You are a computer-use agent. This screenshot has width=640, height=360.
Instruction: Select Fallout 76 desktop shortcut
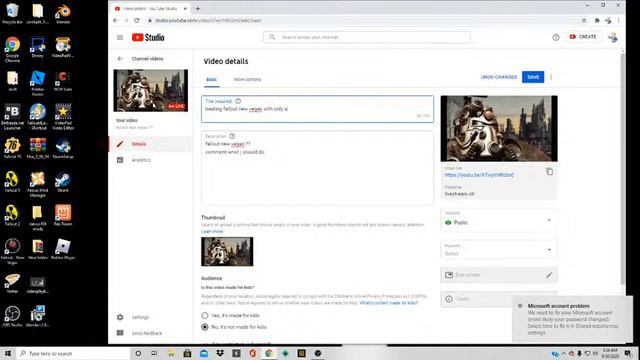click(x=12, y=149)
